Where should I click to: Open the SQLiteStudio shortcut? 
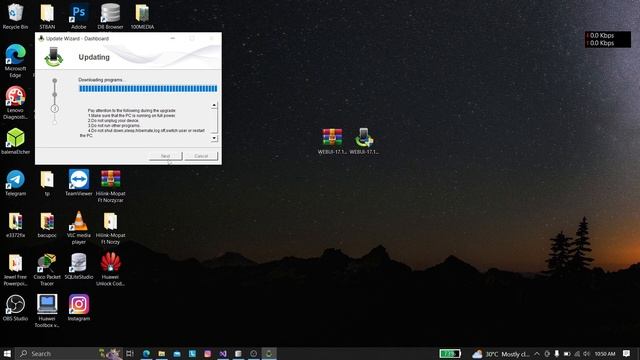(79, 267)
